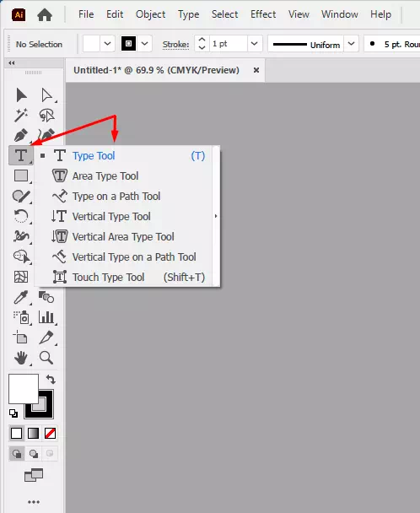Select the Rectangle tool
The image size is (420, 513).
[x=21, y=175]
